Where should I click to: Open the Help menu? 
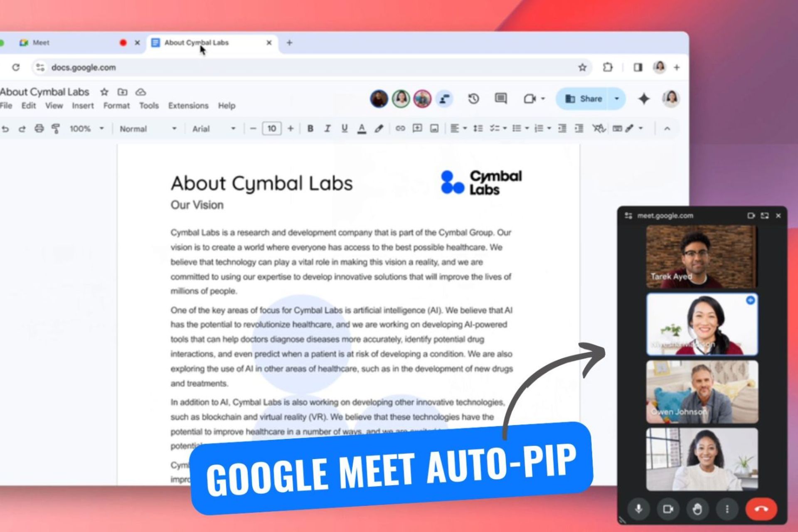click(x=227, y=106)
